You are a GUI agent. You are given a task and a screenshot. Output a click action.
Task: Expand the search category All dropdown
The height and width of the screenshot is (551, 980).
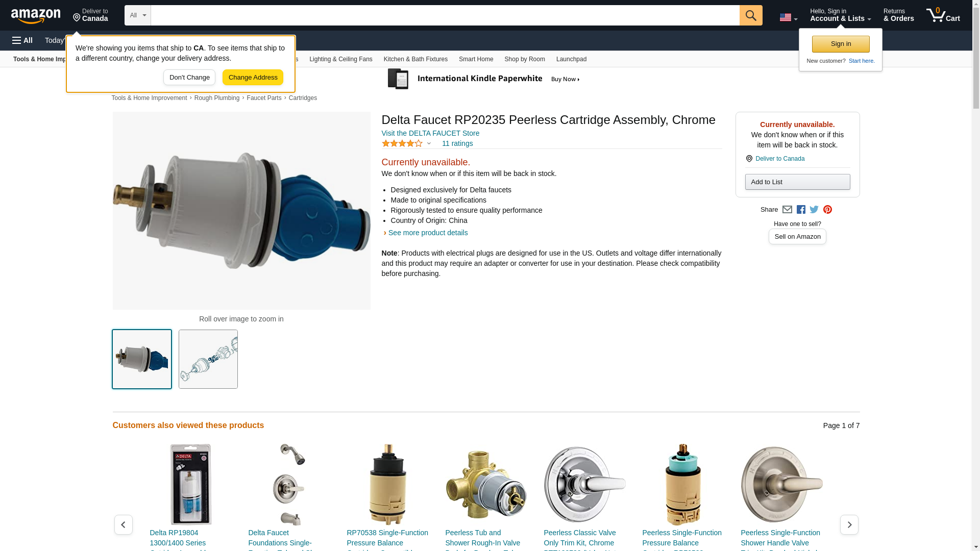tap(138, 15)
